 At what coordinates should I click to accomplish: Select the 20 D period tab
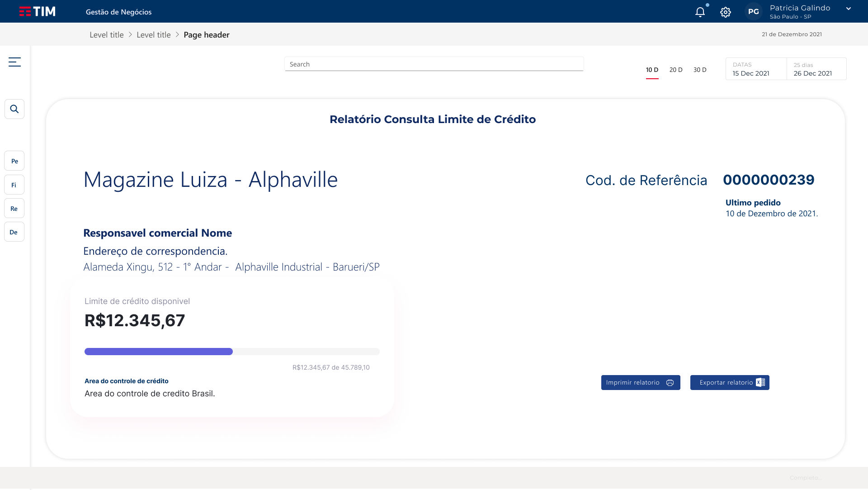[x=676, y=70]
